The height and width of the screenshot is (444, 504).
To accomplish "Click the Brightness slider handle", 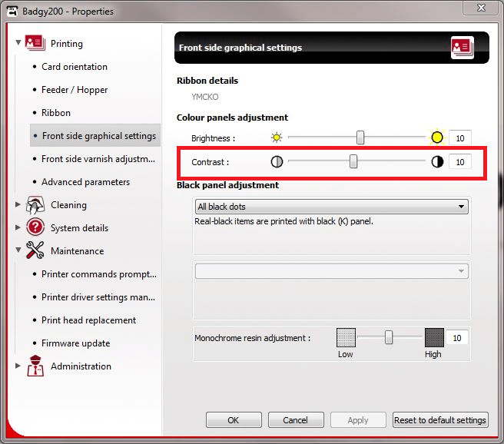I will 360,138.
